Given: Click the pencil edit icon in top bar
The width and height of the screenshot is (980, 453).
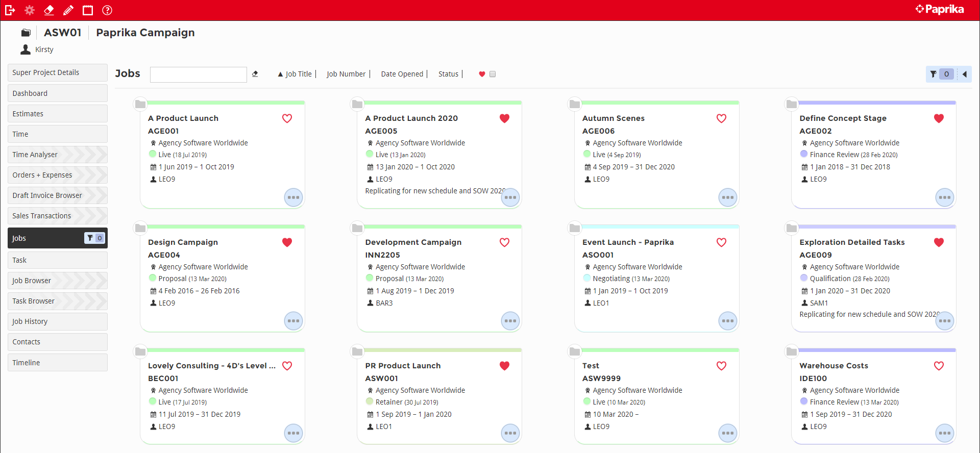Looking at the screenshot, I should (x=68, y=10).
